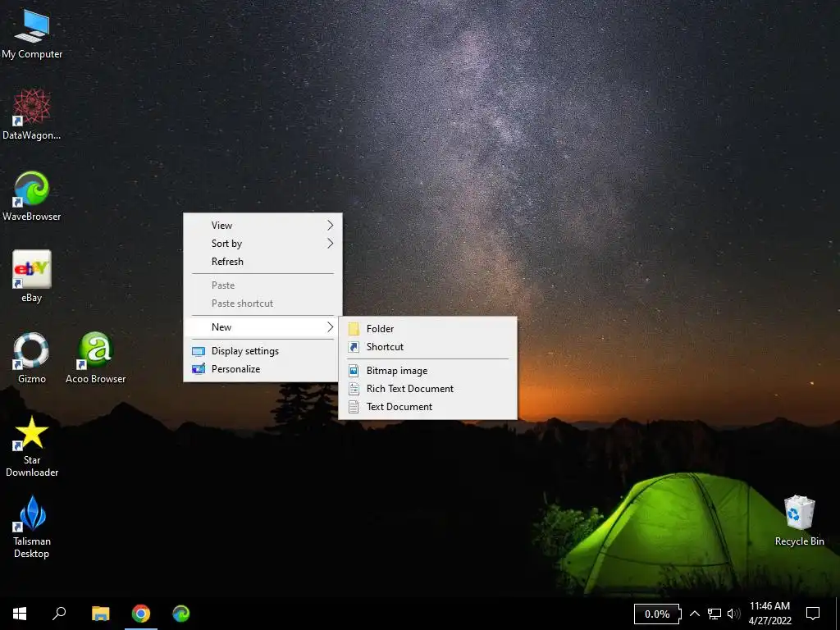Open Google Chrome from the taskbar
The image size is (840, 630).
[141, 614]
